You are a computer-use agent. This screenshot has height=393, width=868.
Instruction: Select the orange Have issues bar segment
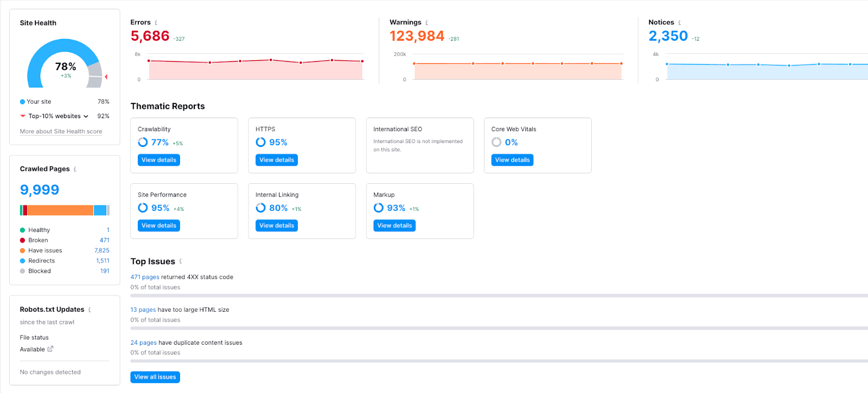pyautogui.click(x=60, y=210)
